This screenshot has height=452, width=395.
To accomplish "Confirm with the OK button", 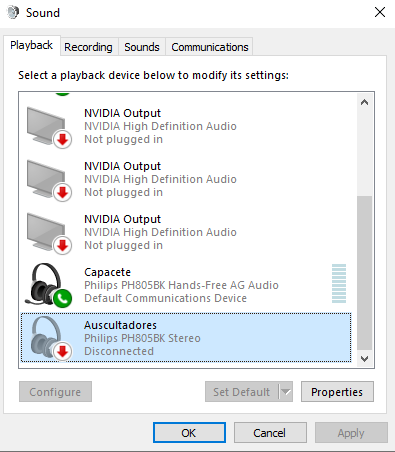I will coord(189,433).
